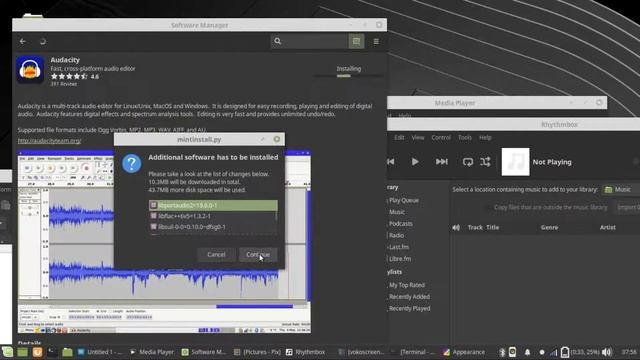Select the libportaudio2 package row
The height and width of the screenshot is (360, 640).
click(213, 205)
